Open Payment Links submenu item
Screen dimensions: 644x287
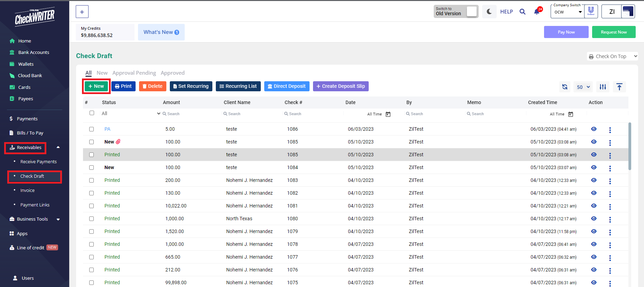(x=35, y=205)
